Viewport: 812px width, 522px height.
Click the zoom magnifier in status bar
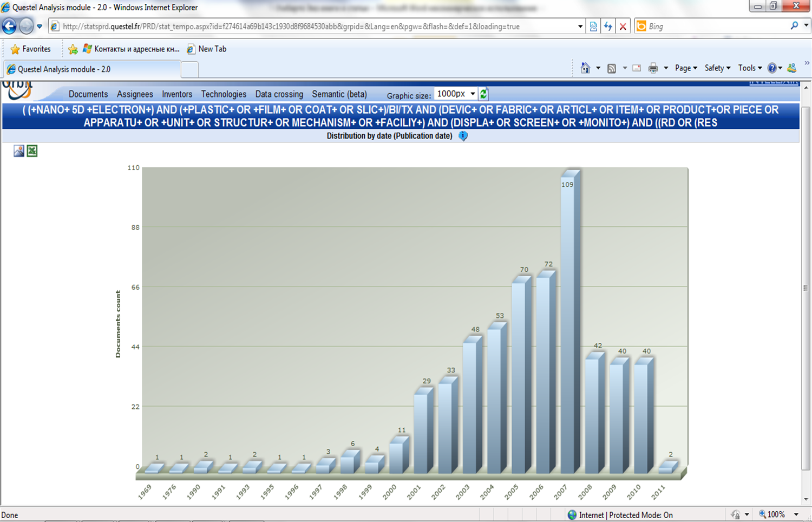coord(762,514)
